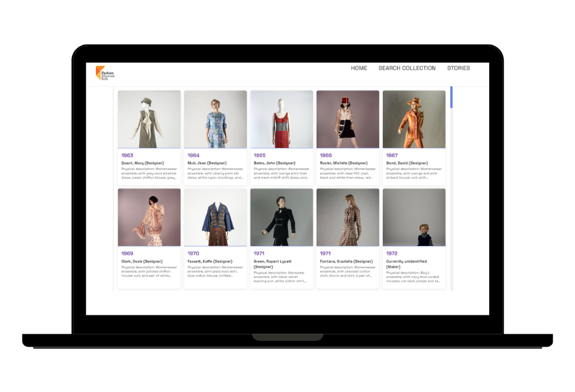View the Rupert Lycett Green velvet suit image
The image size is (575, 392).
click(x=282, y=217)
